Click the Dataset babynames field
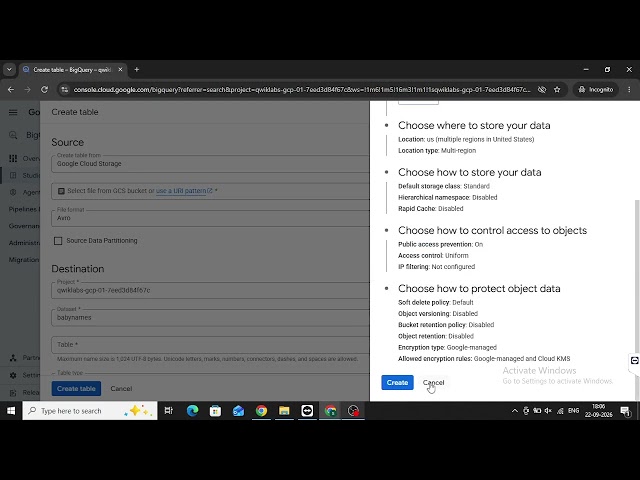640x480 pixels. [210, 317]
